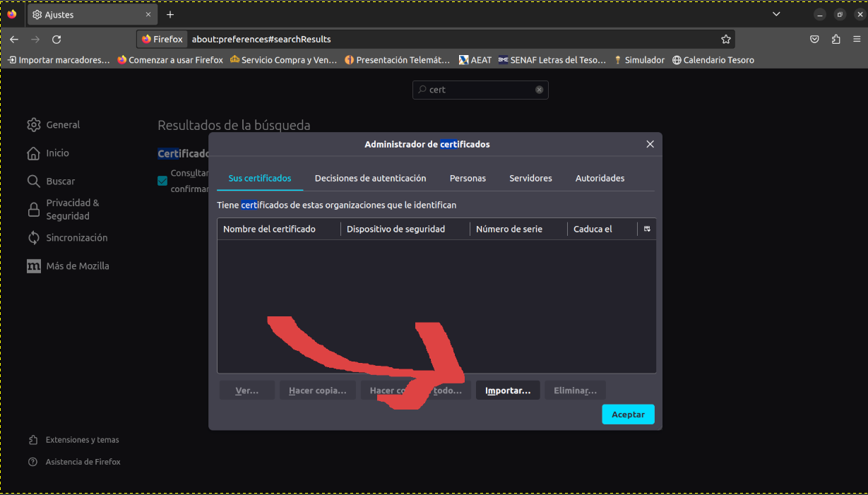Click the Pocket save icon
The height and width of the screenshot is (495, 868).
(x=814, y=40)
